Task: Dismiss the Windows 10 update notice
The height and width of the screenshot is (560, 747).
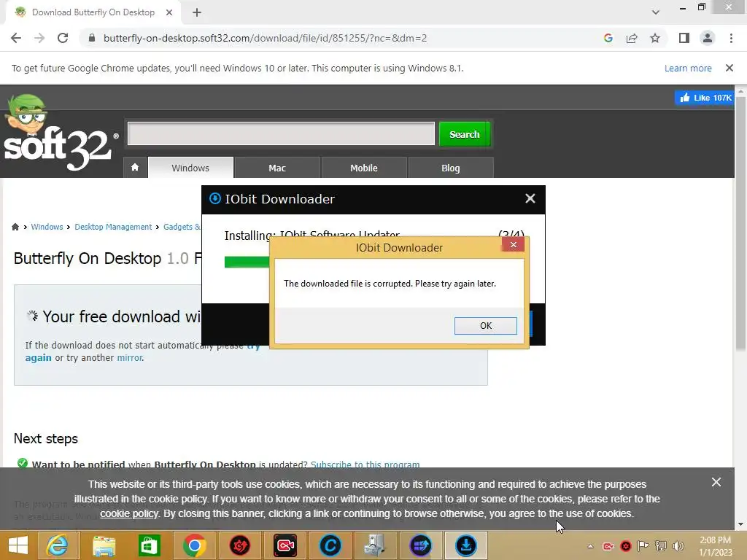Action: tap(729, 68)
